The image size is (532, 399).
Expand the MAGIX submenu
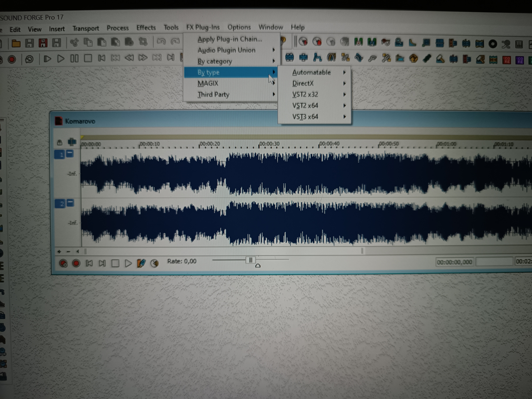[x=231, y=83]
